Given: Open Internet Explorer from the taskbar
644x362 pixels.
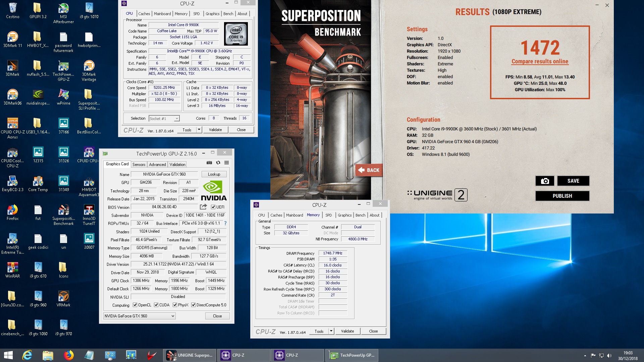Looking at the screenshot, I should pos(27,355).
